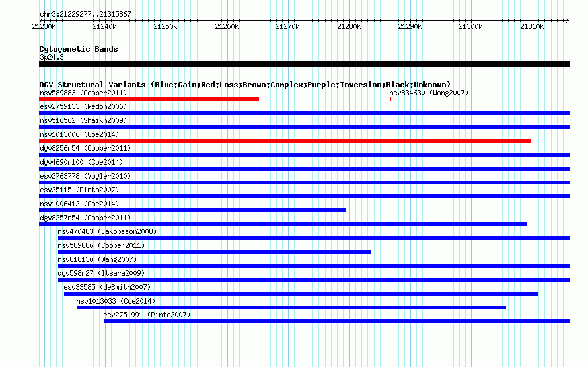The image size is (588, 367).
Task: Select the blue nsv516562 gain bar
Action: click(304, 127)
